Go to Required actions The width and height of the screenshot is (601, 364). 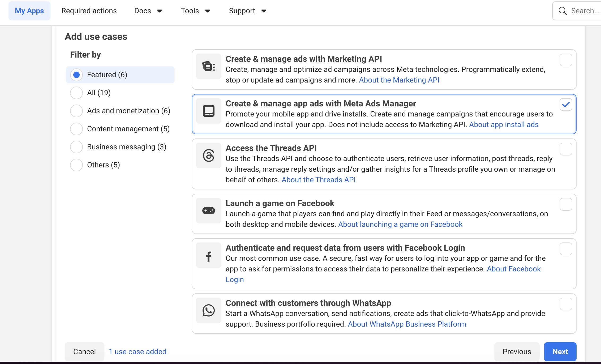coord(89,11)
